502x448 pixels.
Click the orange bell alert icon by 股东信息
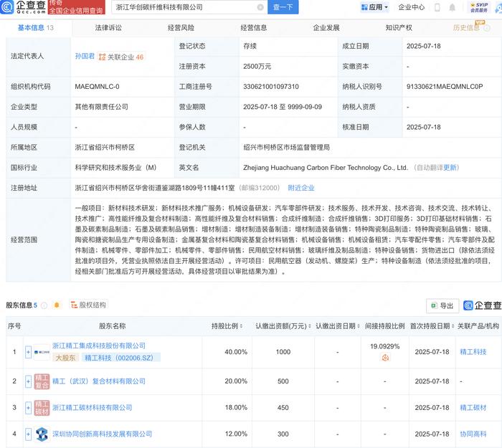pyautogui.click(x=57, y=305)
